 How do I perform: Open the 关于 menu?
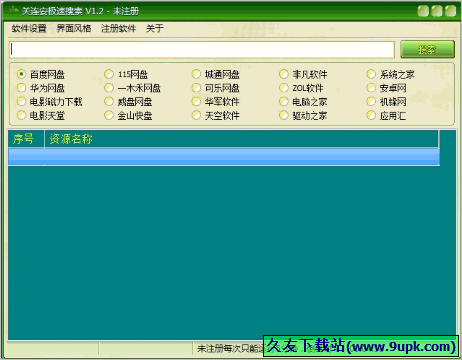click(155, 29)
